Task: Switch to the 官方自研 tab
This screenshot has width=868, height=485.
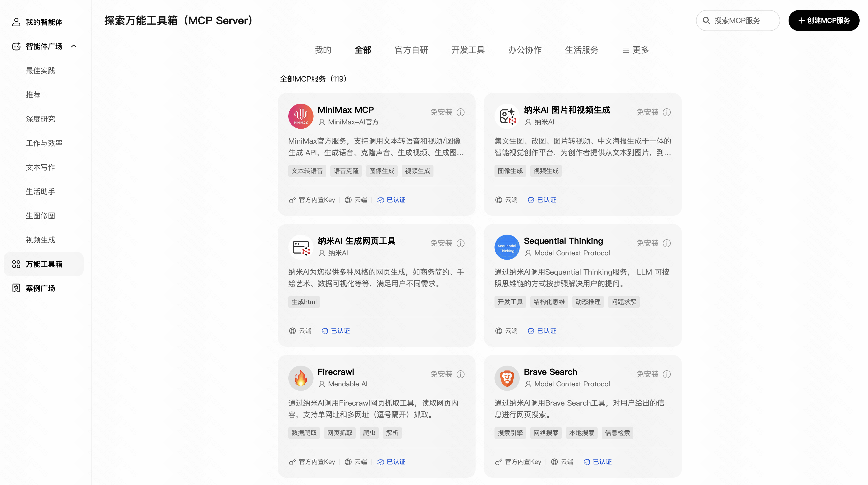Action: pyautogui.click(x=411, y=50)
